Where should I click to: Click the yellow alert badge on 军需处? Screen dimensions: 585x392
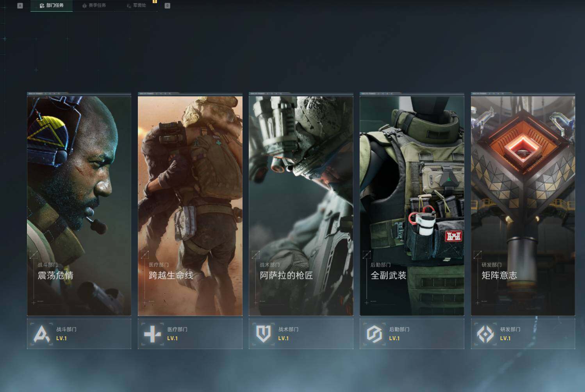(x=155, y=2)
